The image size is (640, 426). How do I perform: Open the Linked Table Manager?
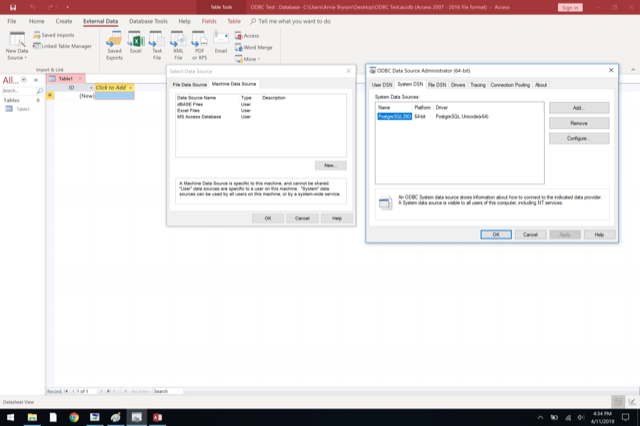point(66,46)
